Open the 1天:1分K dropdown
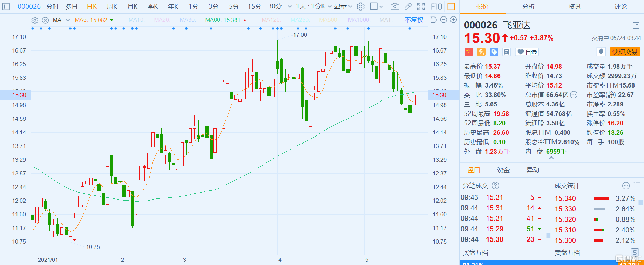 [314, 6]
